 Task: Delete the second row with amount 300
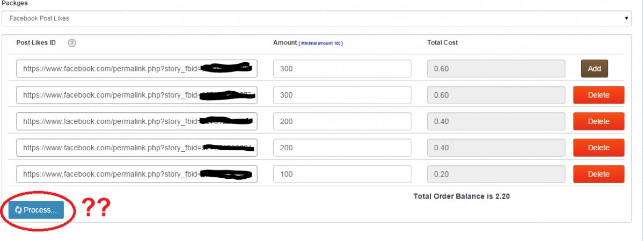599,95
